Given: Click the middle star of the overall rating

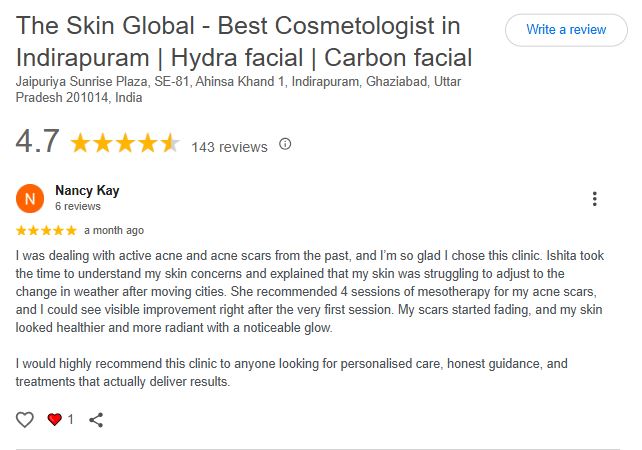Looking at the screenshot, I should (125, 144).
